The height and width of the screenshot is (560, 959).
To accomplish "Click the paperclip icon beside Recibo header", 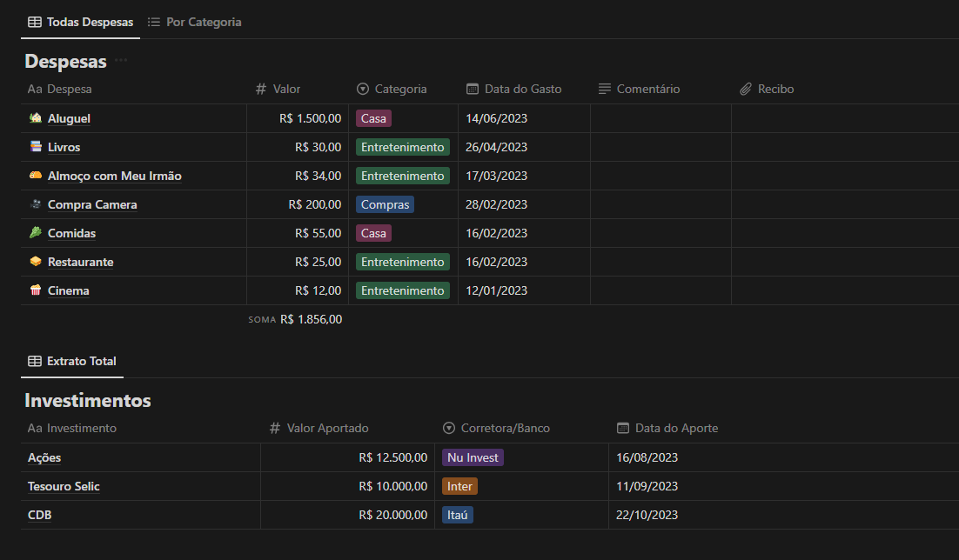I will point(746,90).
